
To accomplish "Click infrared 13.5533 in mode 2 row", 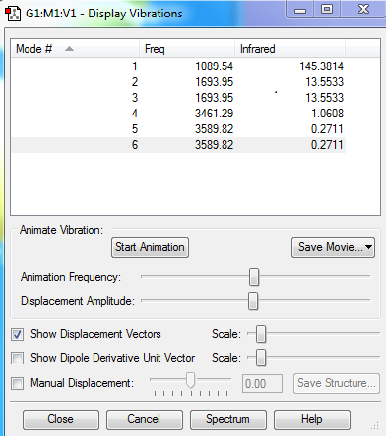I will pyautogui.click(x=324, y=82).
